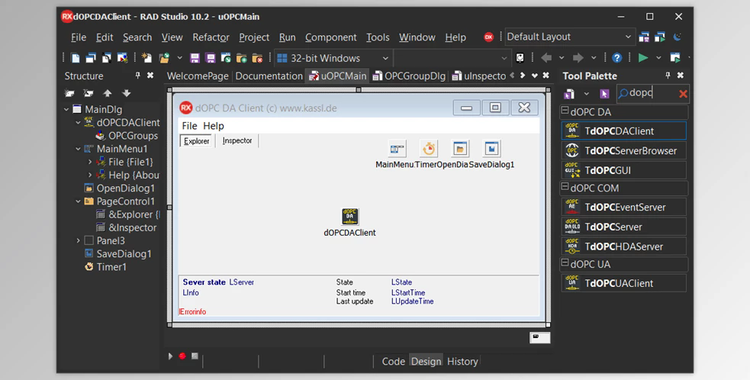750x380 pixels.
Task: Pick TdOPCServerBrowser from Tool Palette
Action: (624, 150)
